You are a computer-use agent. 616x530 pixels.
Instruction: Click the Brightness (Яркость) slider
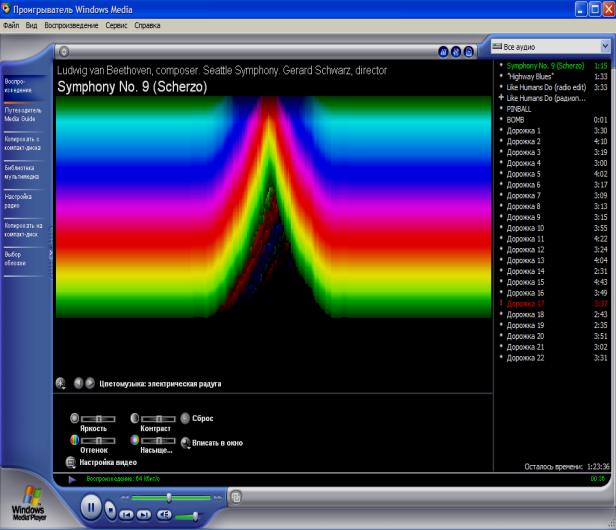(x=98, y=419)
